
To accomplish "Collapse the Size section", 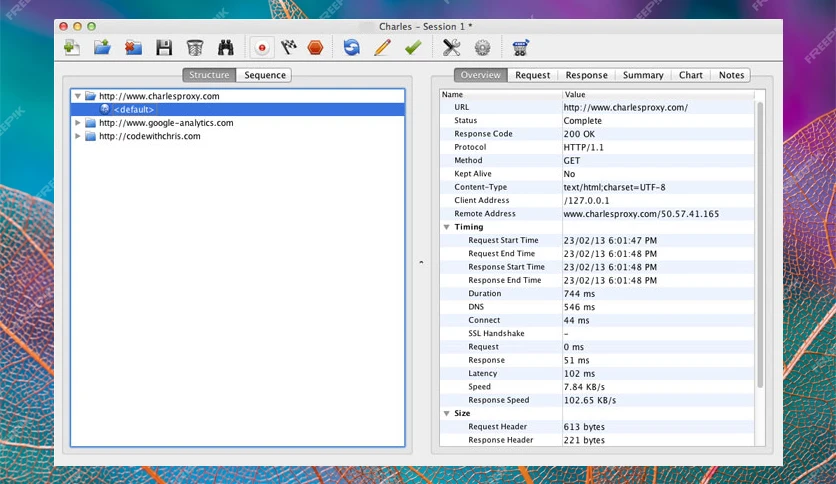I will coord(447,414).
